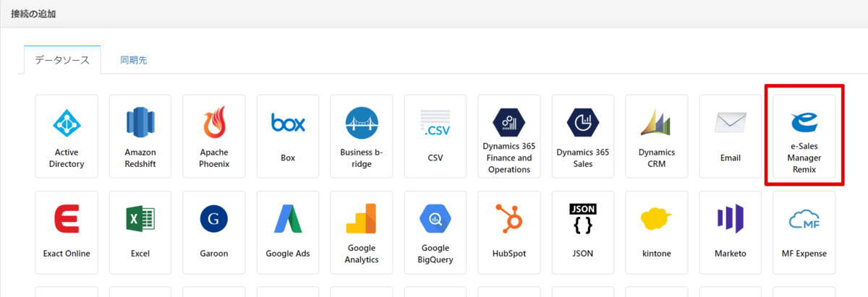Viewport: 868px width, 297px height.
Task: Click the kintone data source
Action: (x=656, y=232)
